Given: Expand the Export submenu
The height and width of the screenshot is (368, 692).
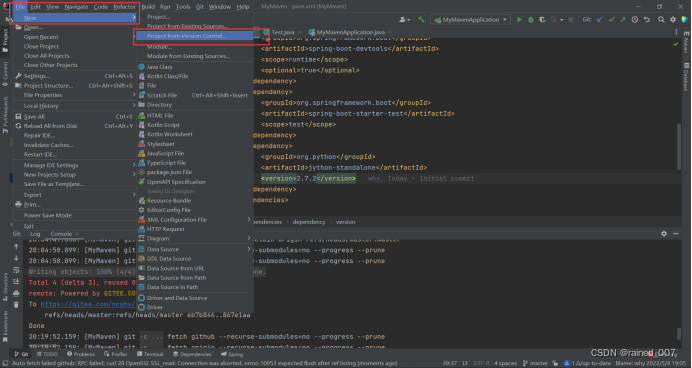Looking at the screenshot, I should (x=75, y=195).
